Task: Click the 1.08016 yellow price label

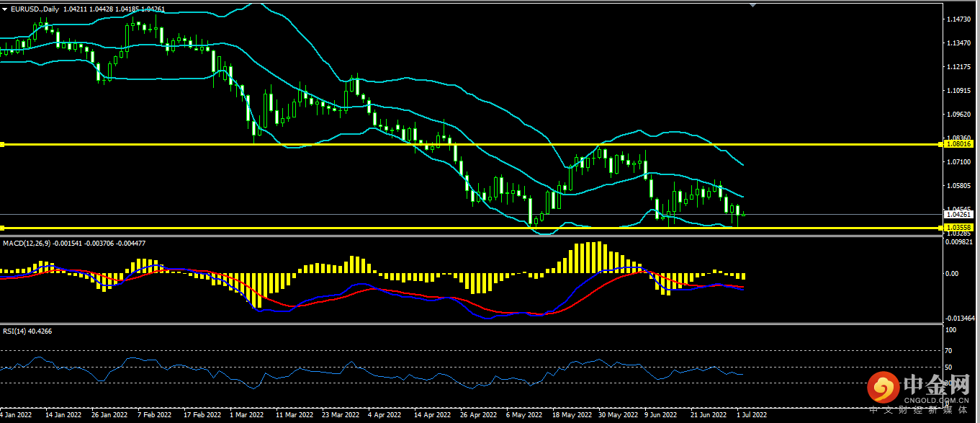Action: click(960, 144)
